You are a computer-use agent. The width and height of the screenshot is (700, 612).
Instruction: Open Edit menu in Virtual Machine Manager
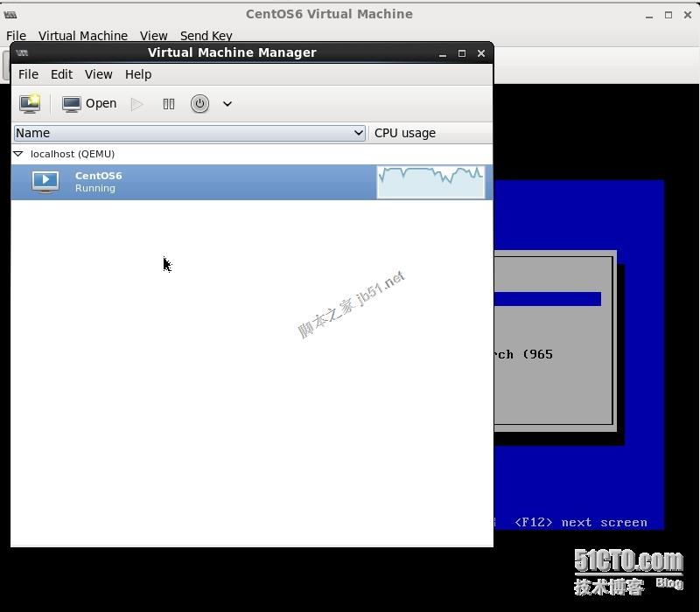tap(61, 74)
